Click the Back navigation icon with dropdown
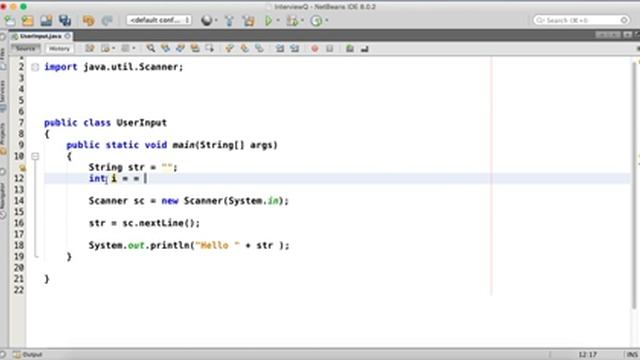640x360 pixels. [x=108, y=49]
